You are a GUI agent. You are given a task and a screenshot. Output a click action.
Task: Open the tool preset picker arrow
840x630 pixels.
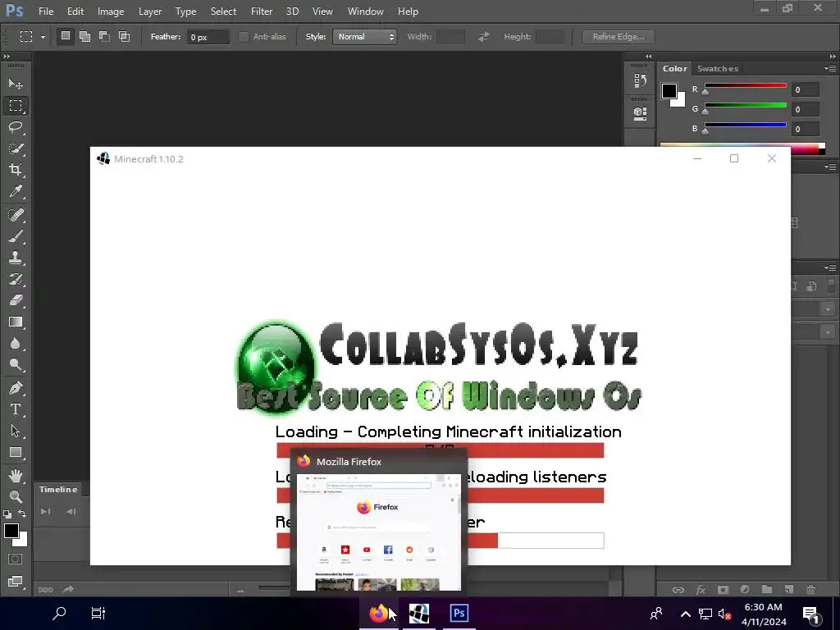pos(43,37)
